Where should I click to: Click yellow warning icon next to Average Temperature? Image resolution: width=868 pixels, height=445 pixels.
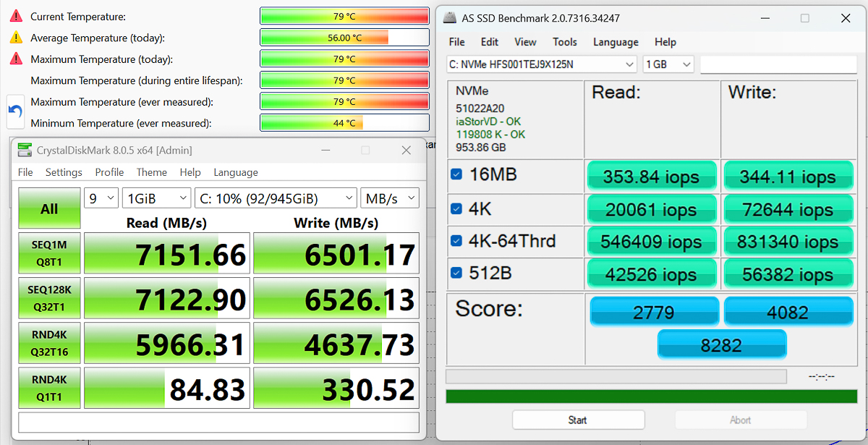(15, 38)
